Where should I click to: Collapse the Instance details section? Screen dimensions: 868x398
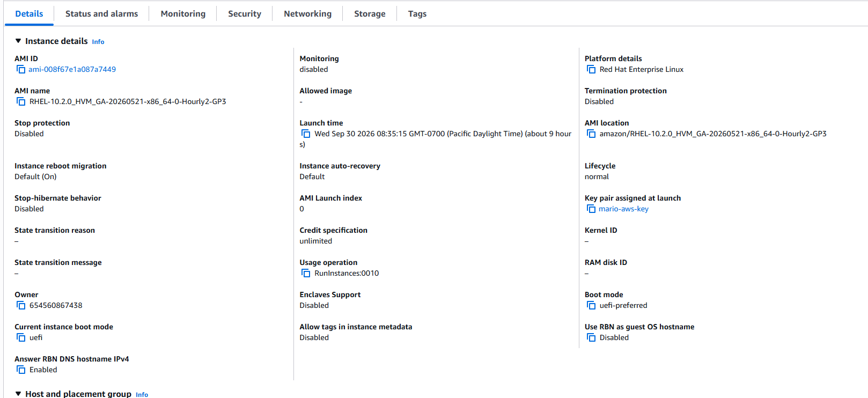[x=18, y=41]
